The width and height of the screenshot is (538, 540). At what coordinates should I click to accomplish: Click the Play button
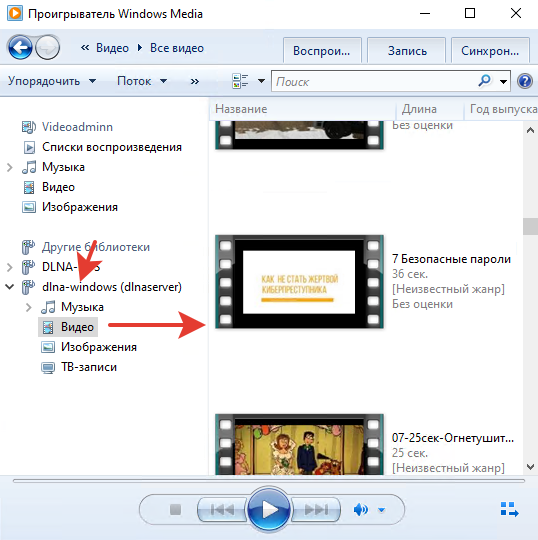coord(269,509)
